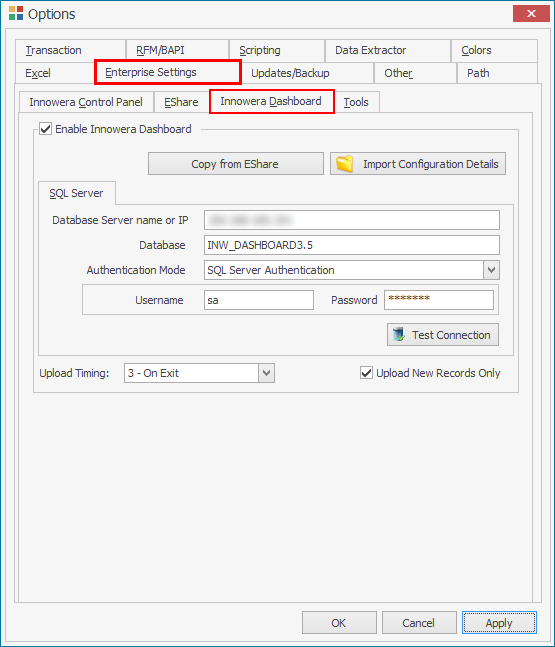Switch to the Excel tab

tap(55, 73)
